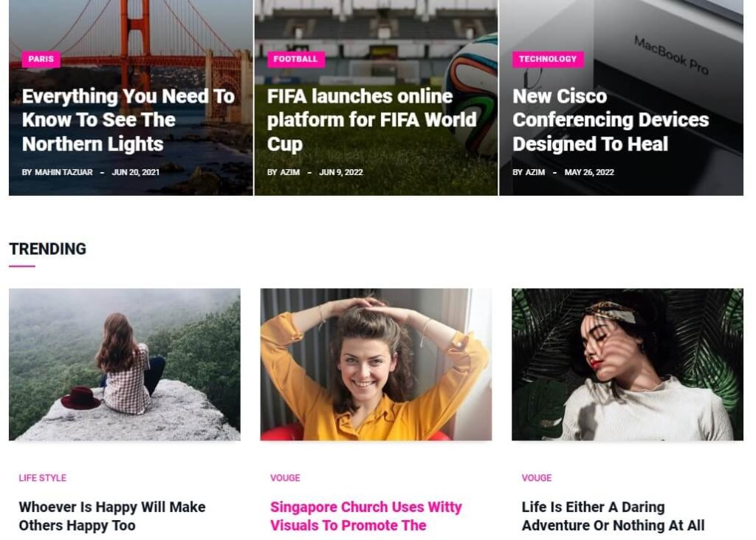The height and width of the screenshot is (540, 756).
Task: Open Singapore Church Uses Witty Visuals article
Action: (x=366, y=516)
